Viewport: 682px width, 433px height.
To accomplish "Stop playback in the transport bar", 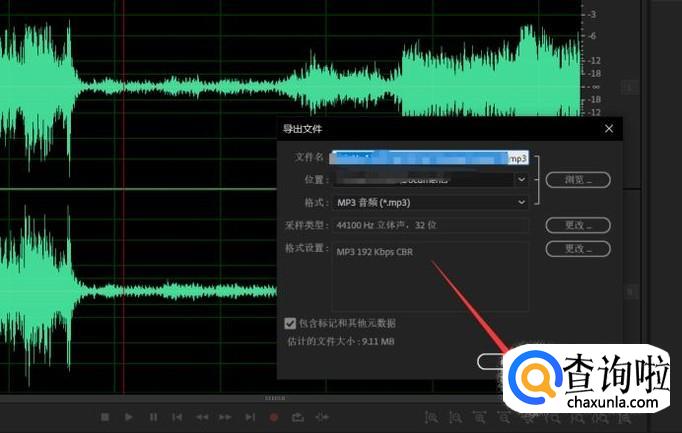I will (x=105, y=417).
